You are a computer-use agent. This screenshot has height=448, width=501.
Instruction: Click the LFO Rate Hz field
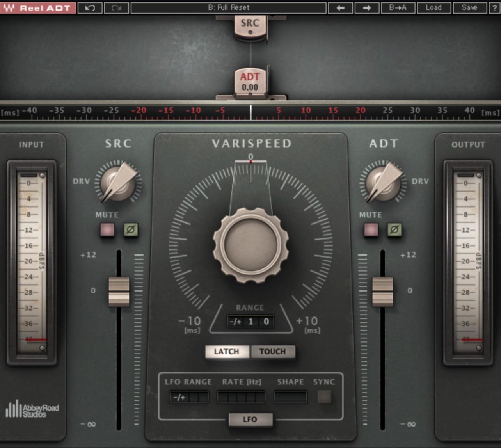[x=241, y=397]
